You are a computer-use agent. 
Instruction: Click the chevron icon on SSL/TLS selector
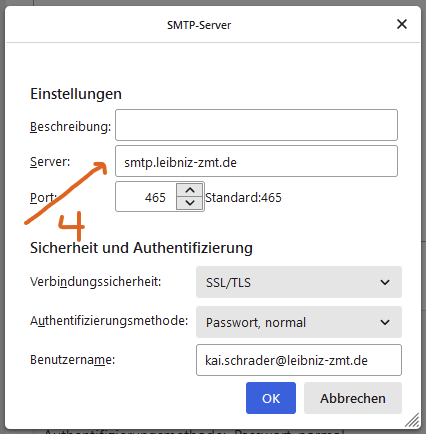pyautogui.click(x=385, y=282)
